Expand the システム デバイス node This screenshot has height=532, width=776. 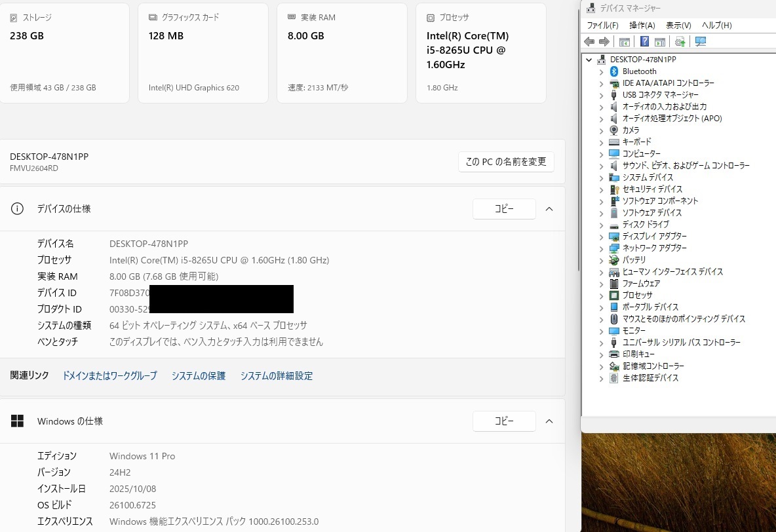click(601, 178)
